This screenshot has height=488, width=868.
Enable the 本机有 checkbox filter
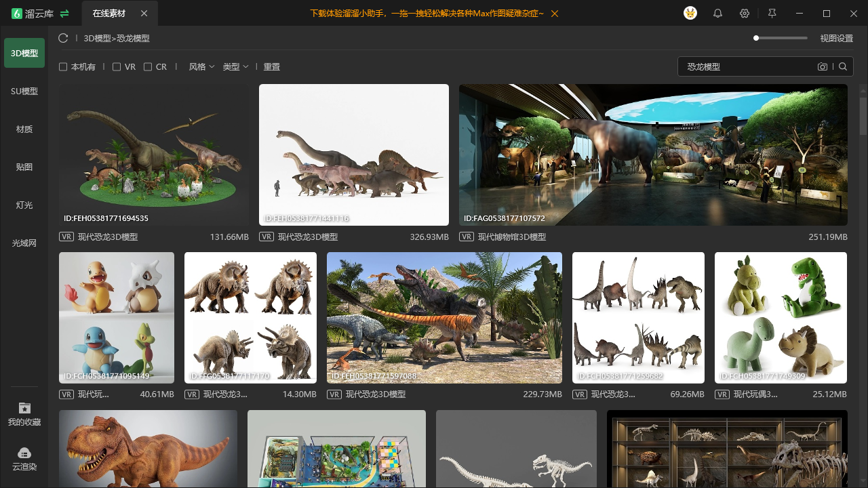(x=63, y=67)
